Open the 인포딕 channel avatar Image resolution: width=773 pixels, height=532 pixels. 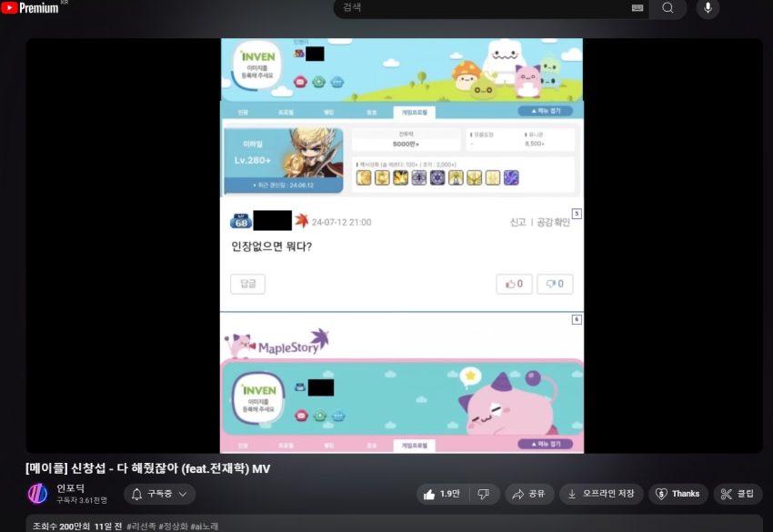37,494
